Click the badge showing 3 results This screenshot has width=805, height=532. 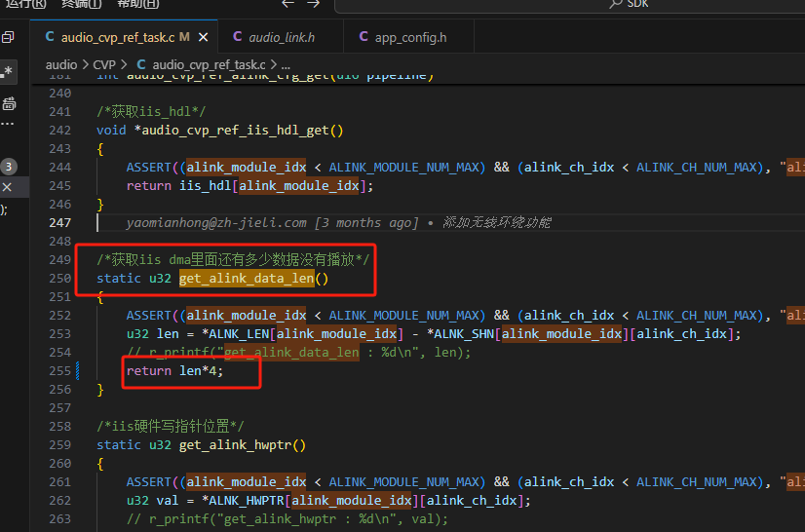[8, 167]
